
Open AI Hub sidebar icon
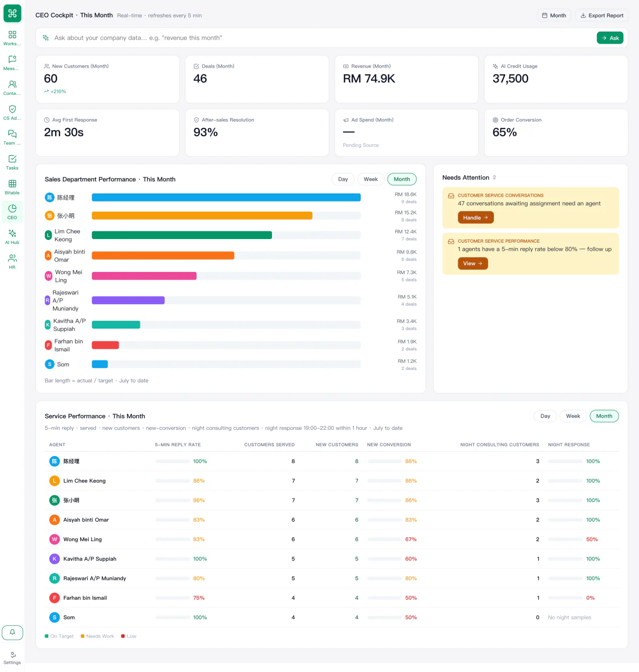pyautogui.click(x=12, y=237)
